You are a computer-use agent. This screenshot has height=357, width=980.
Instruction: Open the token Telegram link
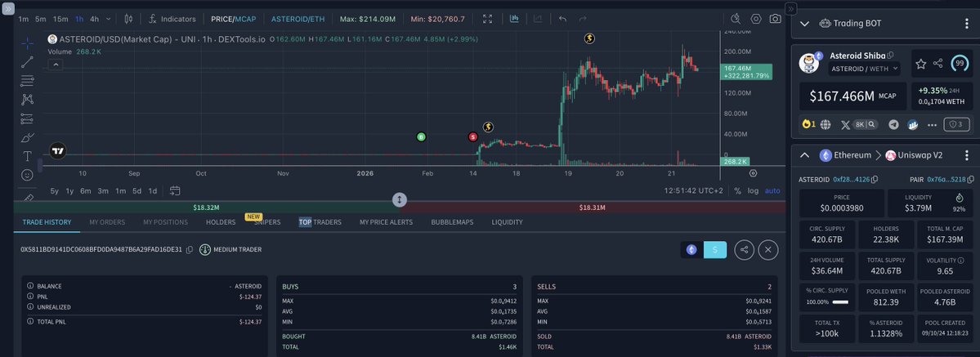coord(893,124)
